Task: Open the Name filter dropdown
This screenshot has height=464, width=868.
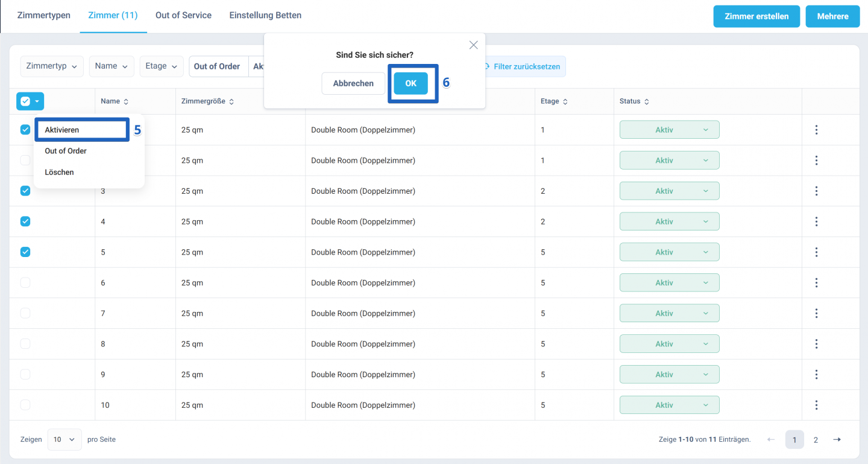Action: [112, 66]
